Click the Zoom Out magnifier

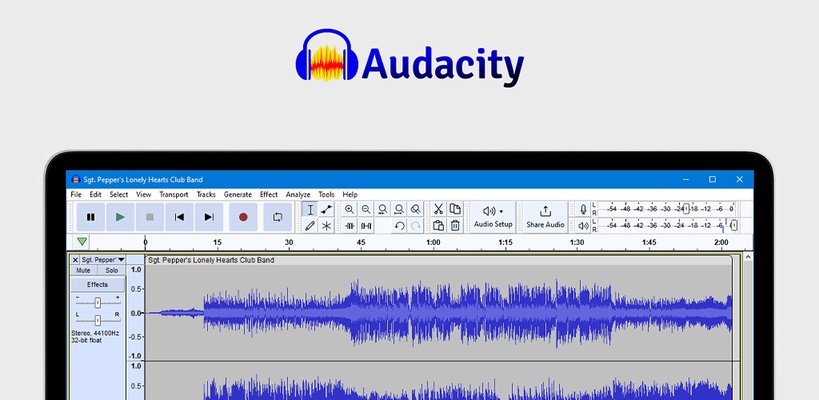pyautogui.click(x=366, y=210)
